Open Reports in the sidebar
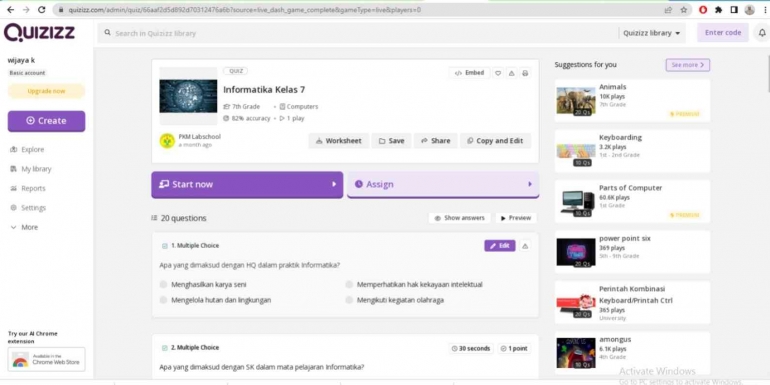Viewport: 770px width, 385px height. point(28,189)
